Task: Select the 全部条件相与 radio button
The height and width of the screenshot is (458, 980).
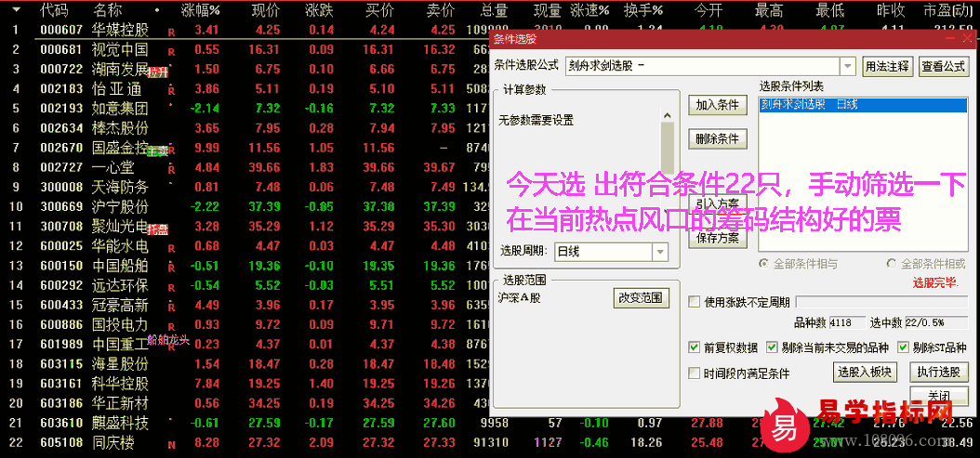Action: [763, 264]
